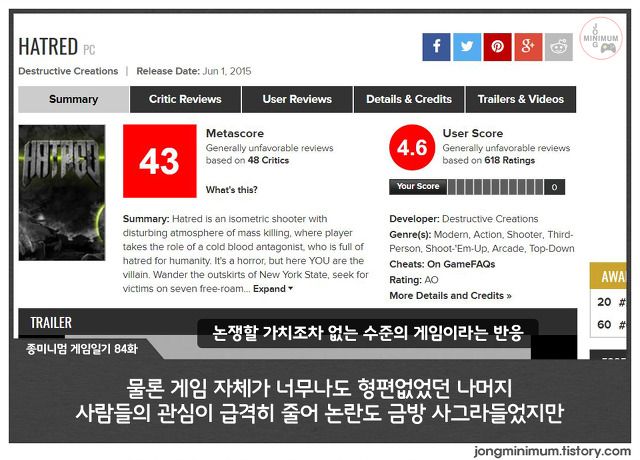This screenshot has height=460, width=640.
Task: Click the Rating: AO text
Action: pyautogui.click(x=414, y=280)
